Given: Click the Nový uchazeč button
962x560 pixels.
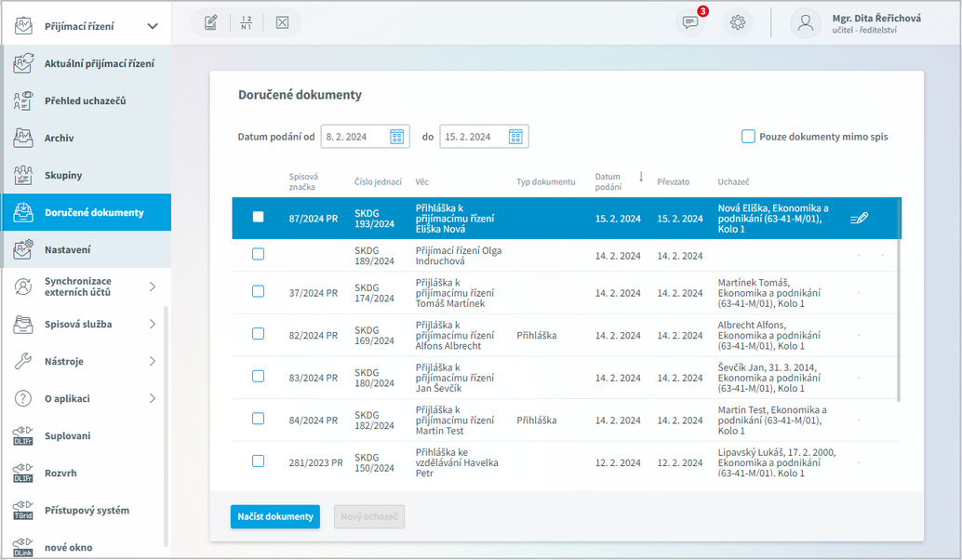Looking at the screenshot, I should [x=369, y=516].
